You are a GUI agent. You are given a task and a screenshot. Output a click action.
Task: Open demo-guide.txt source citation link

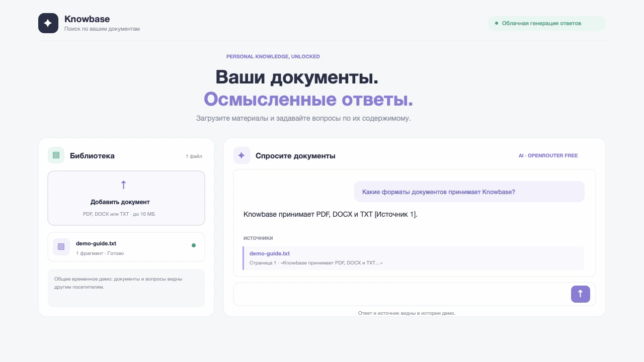pos(270,253)
